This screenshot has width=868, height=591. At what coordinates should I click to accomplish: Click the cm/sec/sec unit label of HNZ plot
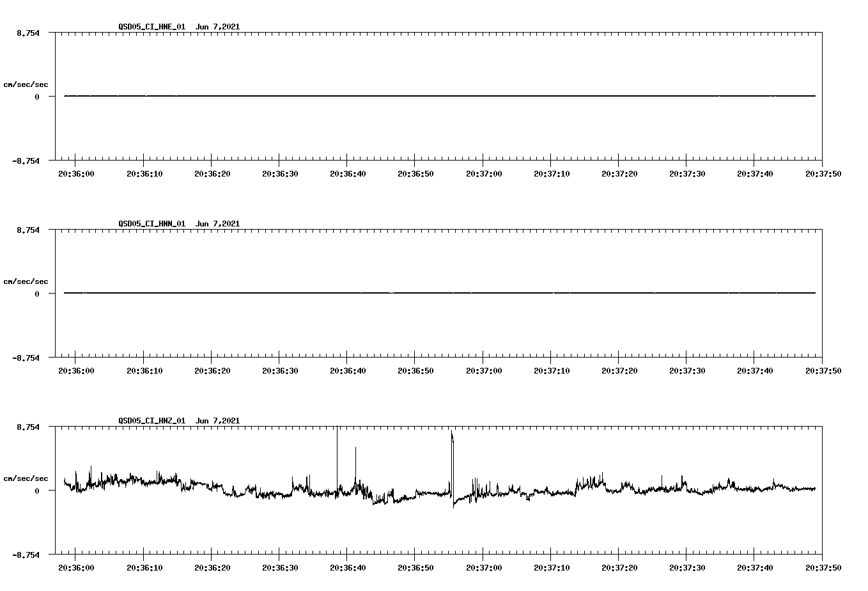point(26,478)
